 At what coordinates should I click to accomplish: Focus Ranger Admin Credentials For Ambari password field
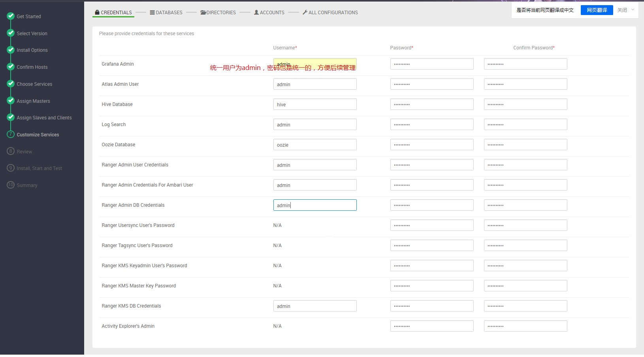pyautogui.click(x=432, y=185)
